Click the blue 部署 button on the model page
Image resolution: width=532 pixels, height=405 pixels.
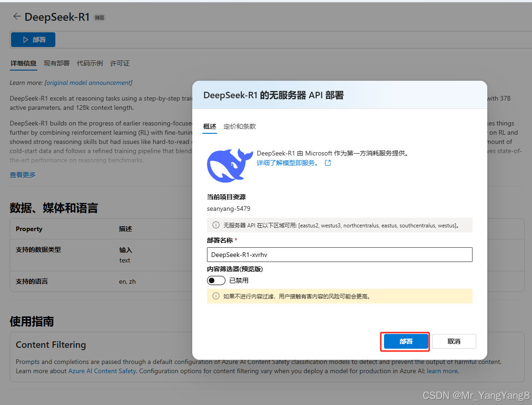pos(33,40)
